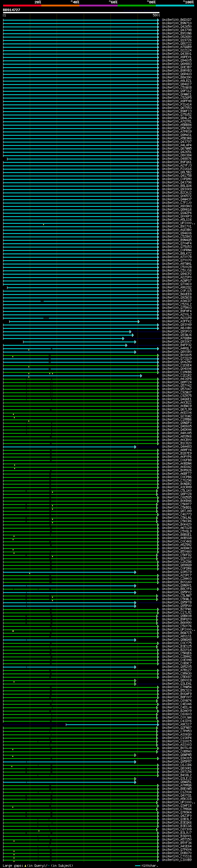Select the UniRef100_Q57Y42 label
Image resolution: width=197 pixels, height=868 pixels.
coord(177,386)
